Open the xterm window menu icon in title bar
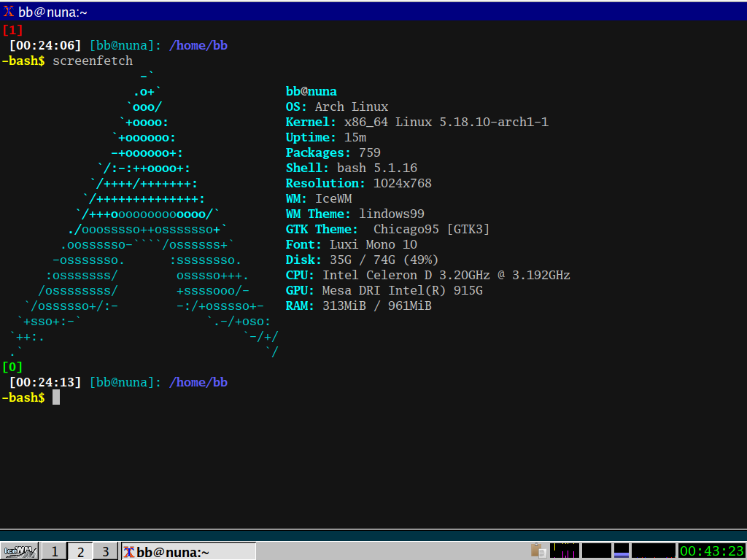 (8, 11)
